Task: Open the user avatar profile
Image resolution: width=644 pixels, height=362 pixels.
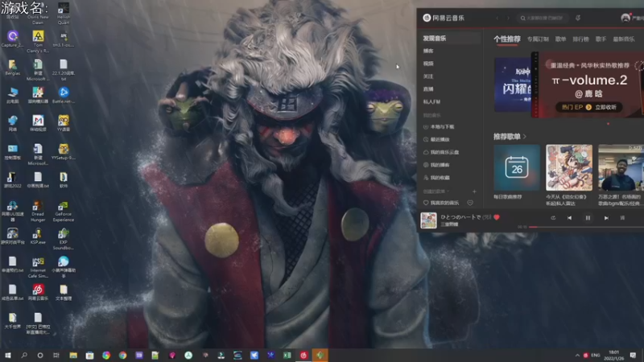Action: click(x=625, y=18)
